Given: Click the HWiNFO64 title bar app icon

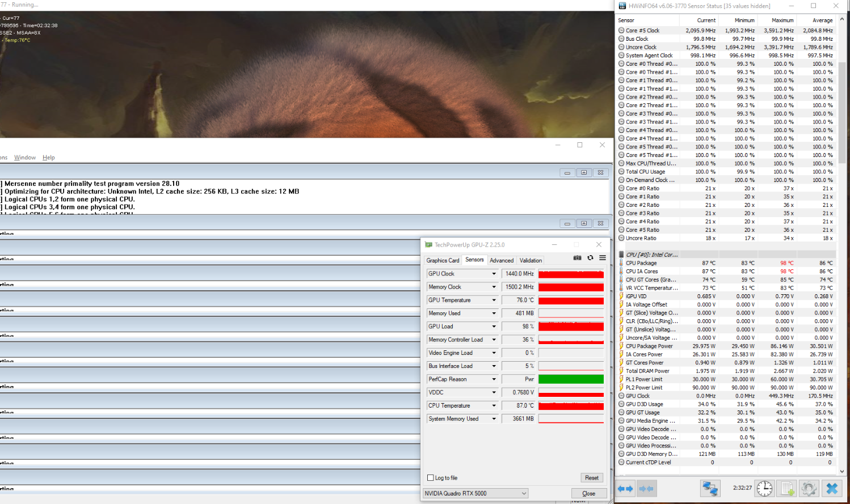Looking at the screenshot, I should tap(622, 6).
